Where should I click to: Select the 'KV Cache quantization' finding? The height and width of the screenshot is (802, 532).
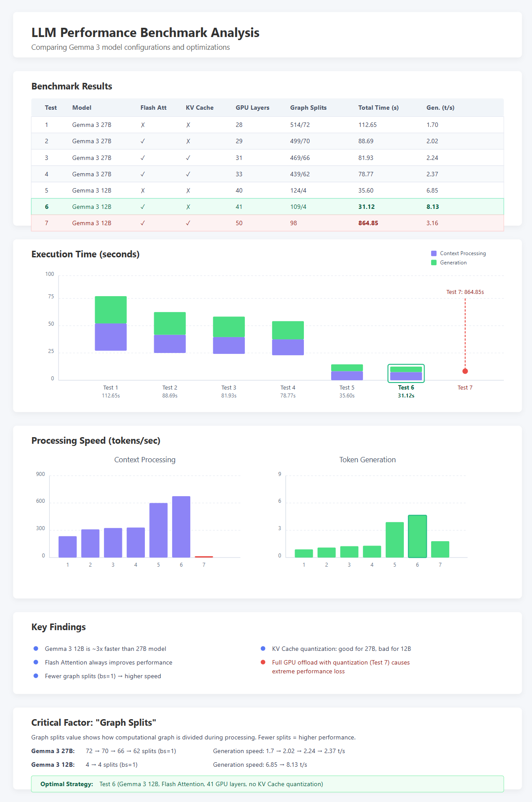tap(342, 649)
